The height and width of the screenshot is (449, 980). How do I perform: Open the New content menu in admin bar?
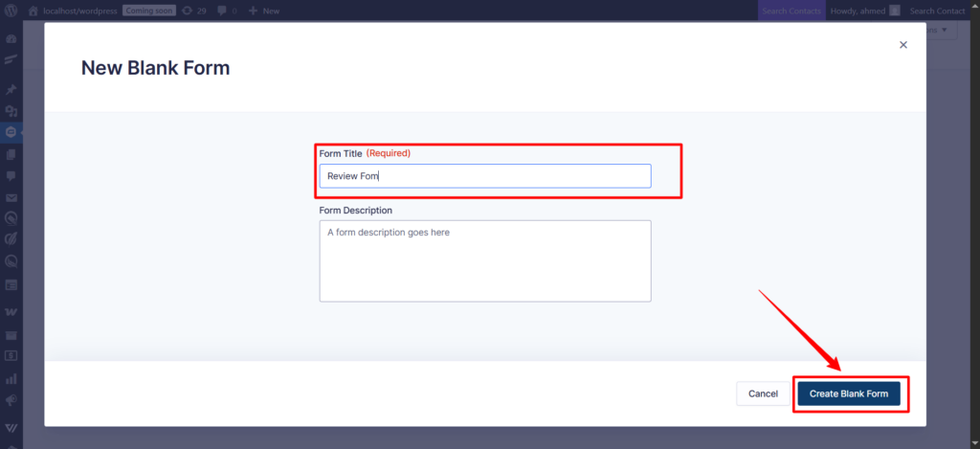coord(264,11)
